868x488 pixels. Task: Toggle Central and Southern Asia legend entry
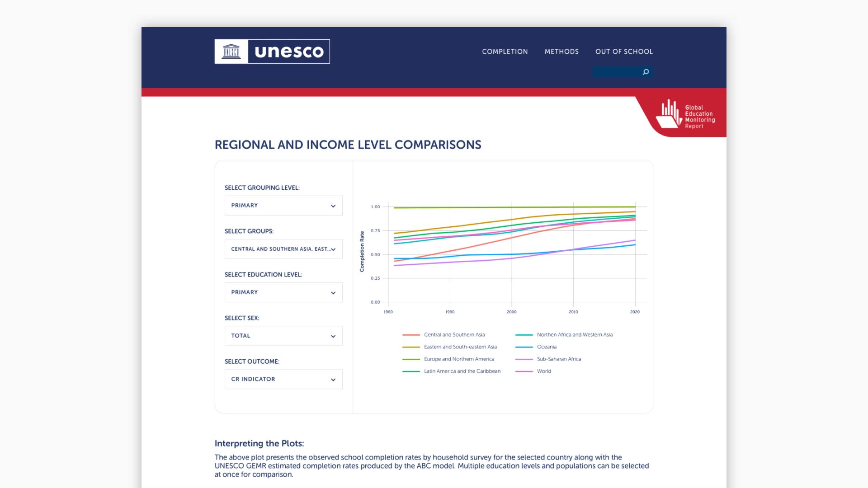454,335
